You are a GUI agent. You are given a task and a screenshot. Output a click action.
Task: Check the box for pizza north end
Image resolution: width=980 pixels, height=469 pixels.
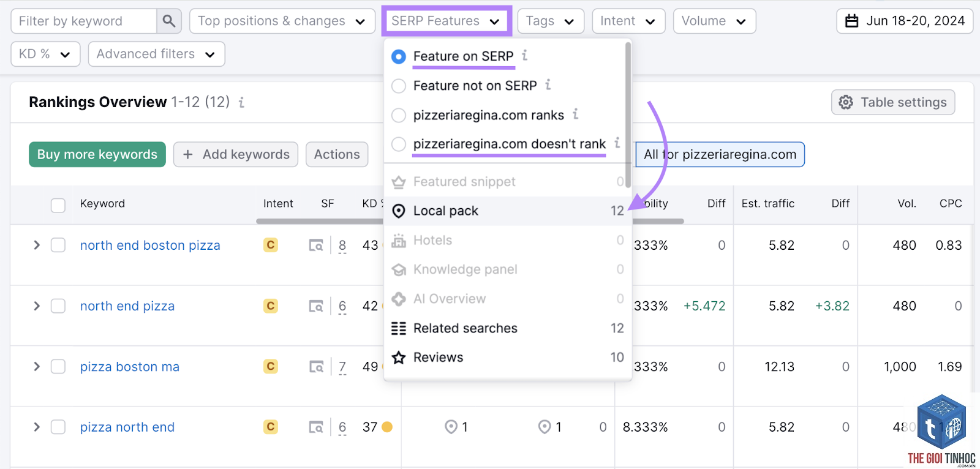click(58, 427)
